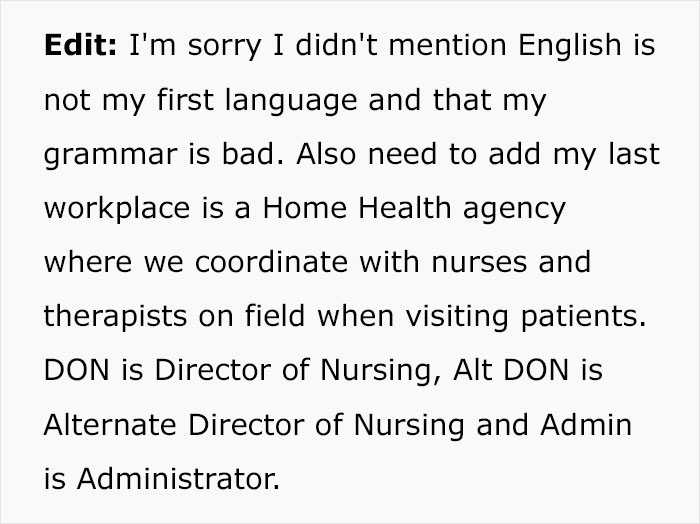The width and height of the screenshot is (700, 524).
Task: Click the word 'Alternate'
Action: pyautogui.click(x=110, y=424)
